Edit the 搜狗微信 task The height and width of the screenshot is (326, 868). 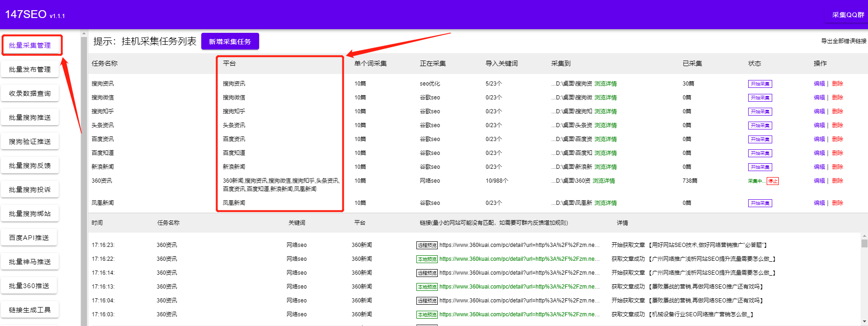tap(819, 98)
